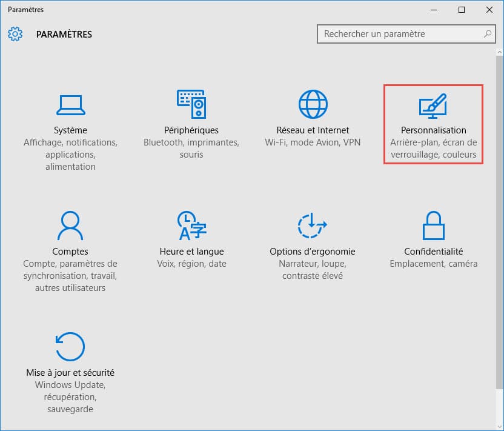Click the Personnalisation paintbrush icon
Viewport: 504px width, 431px height.
[434, 105]
